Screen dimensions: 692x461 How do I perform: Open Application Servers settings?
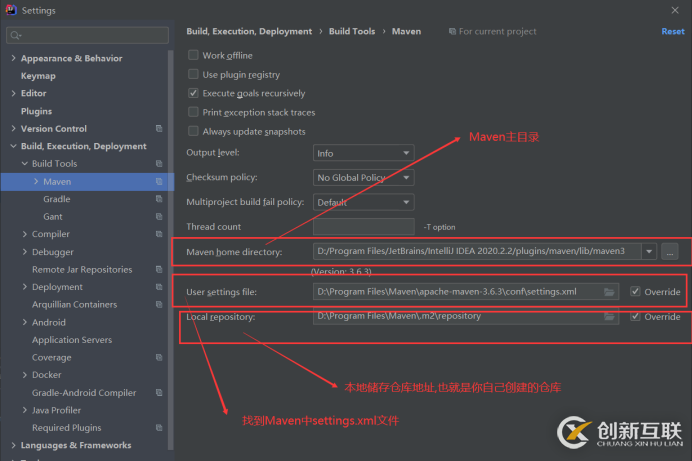click(72, 340)
